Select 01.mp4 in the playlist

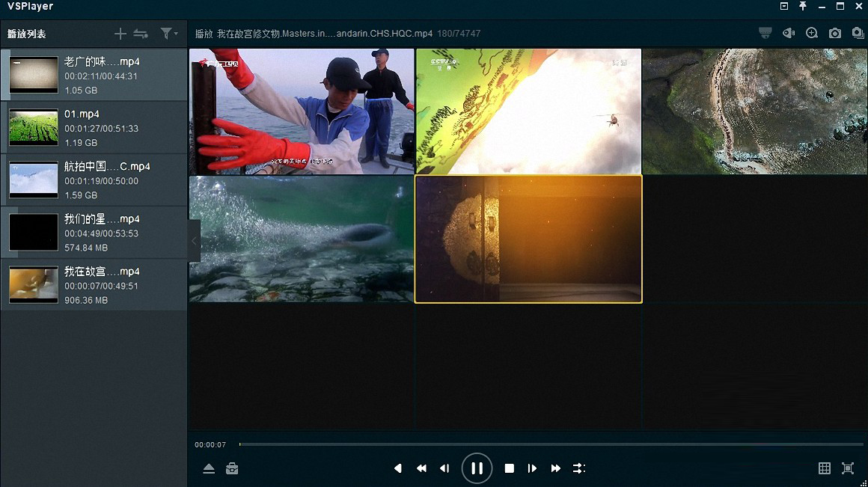[x=94, y=127]
